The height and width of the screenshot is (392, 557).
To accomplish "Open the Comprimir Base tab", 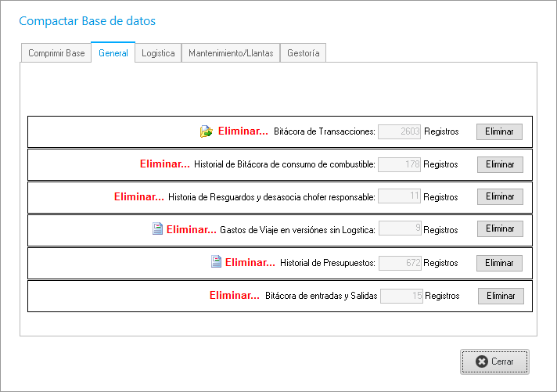I will tap(56, 53).
